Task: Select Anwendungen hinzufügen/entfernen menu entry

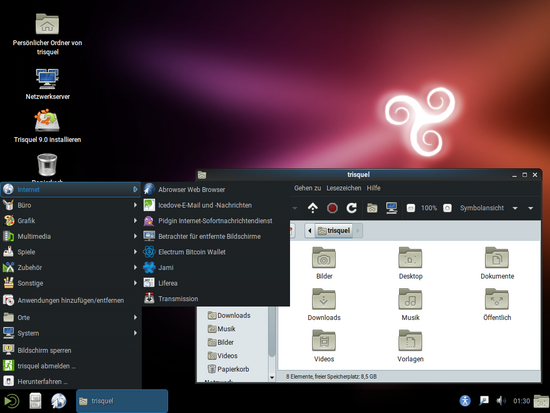Action: tap(71, 300)
